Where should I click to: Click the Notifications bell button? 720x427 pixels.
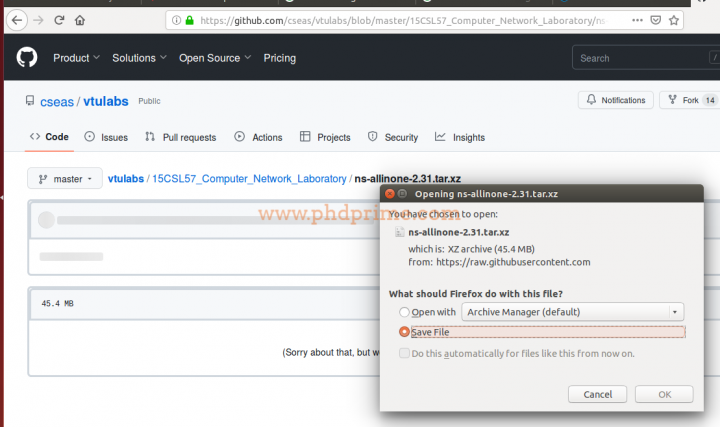coord(616,100)
